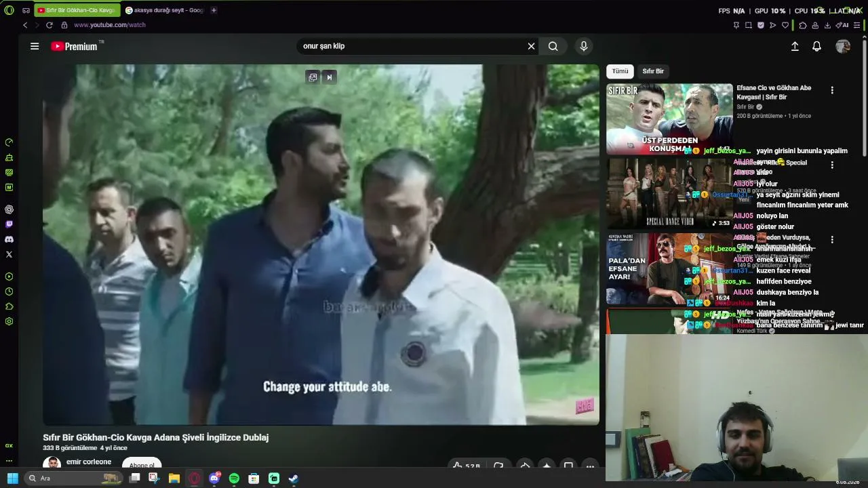Switch to 'Sıfır Bir Gökhan-Cio Kavga' browser tab
Screen dimensions: 868x488
coord(77,10)
